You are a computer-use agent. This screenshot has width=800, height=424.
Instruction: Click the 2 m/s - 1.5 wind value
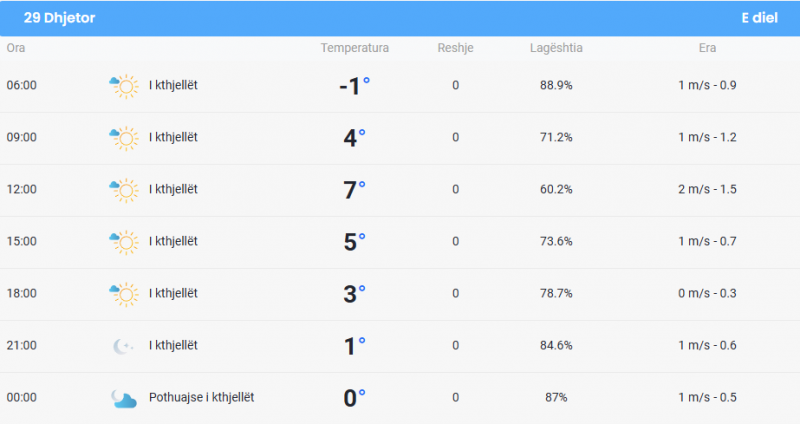click(707, 189)
